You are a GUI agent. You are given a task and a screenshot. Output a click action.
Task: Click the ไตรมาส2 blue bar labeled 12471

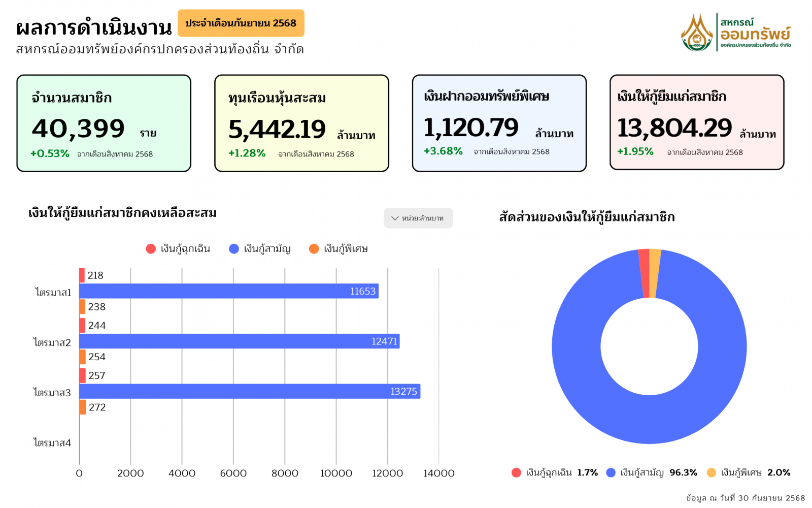239,341
